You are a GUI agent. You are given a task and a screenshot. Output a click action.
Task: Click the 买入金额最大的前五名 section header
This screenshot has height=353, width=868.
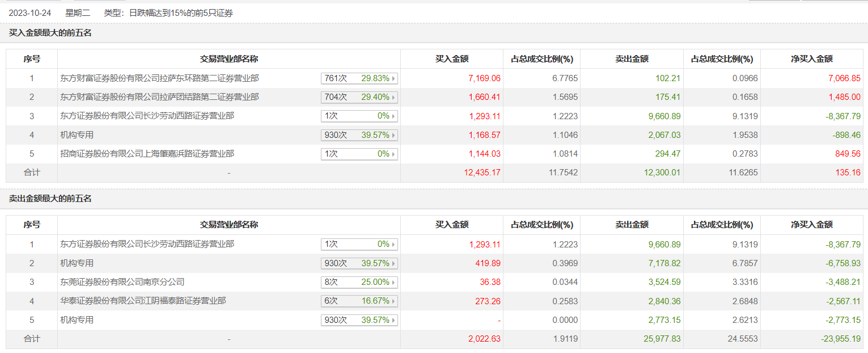(50, 33)
